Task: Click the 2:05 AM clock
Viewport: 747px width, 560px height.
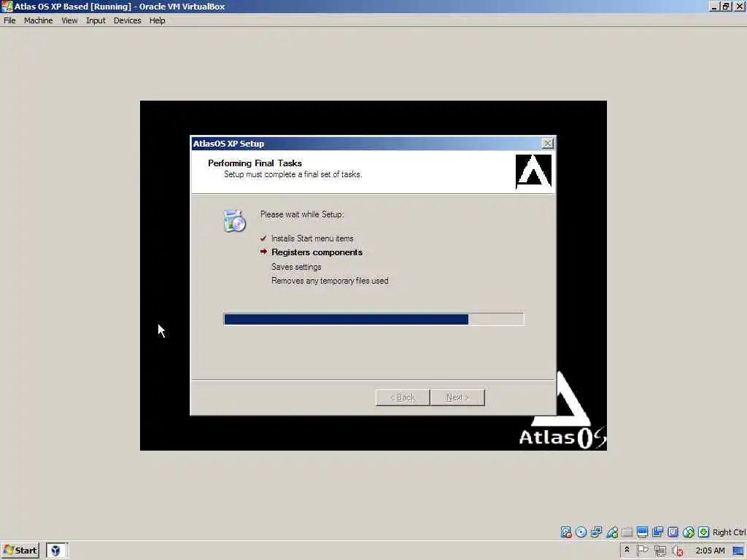Action: tap(710, 551)
